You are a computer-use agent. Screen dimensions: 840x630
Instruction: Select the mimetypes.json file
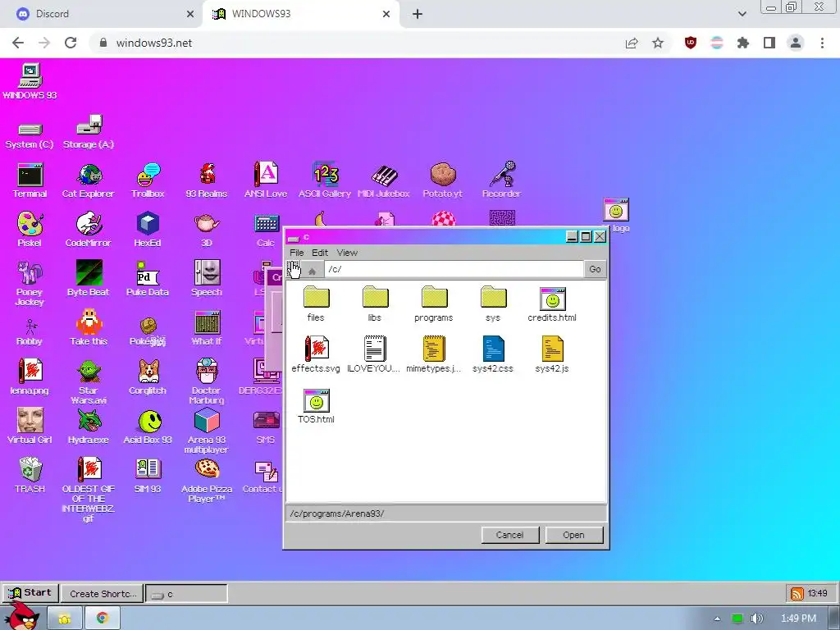[433, 354]
